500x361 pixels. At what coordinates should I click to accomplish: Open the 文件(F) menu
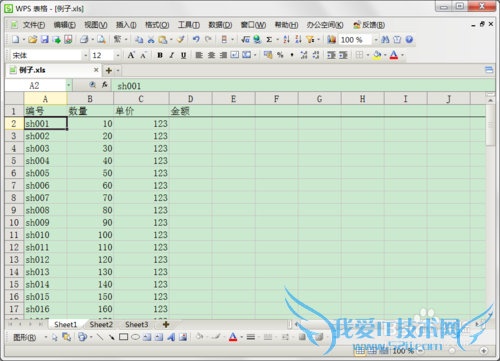click(x=34, y=25)
